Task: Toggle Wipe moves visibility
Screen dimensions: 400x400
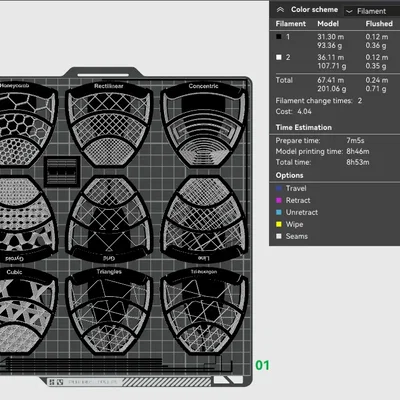Action: click(279, 224)
